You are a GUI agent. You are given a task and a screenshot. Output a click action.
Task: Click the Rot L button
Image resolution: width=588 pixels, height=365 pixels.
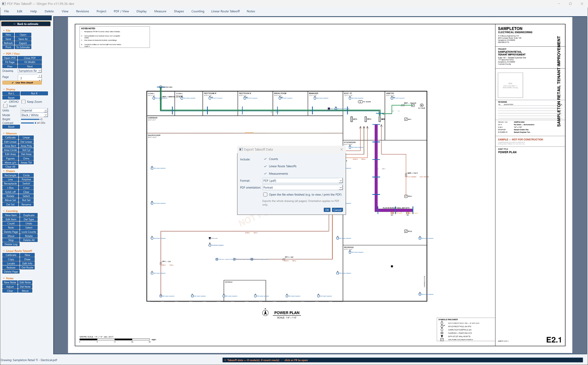tap(11, 93)
